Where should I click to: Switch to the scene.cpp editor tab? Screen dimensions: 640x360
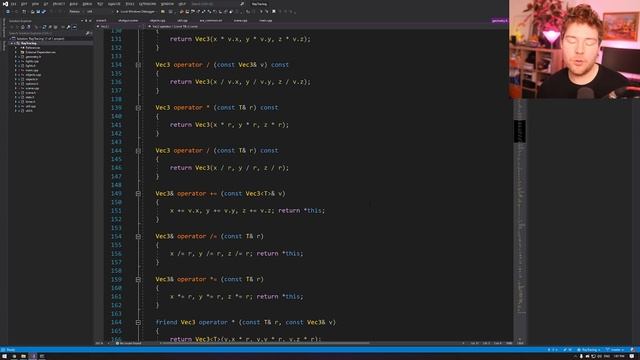240,20
